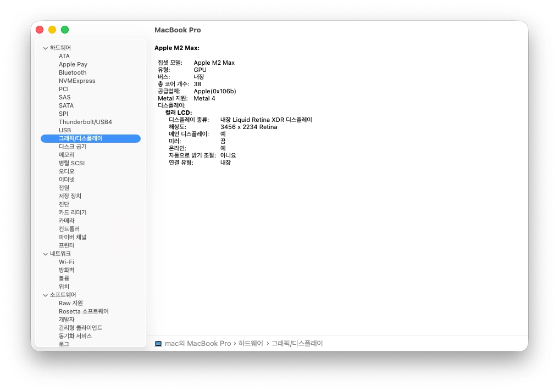Click the 'Metal 4' value

point(204,99)
